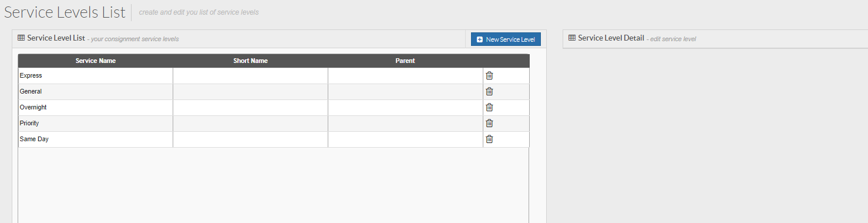Select the Express service name cell
Screen dimensions: 868x223
pos(96,75)
